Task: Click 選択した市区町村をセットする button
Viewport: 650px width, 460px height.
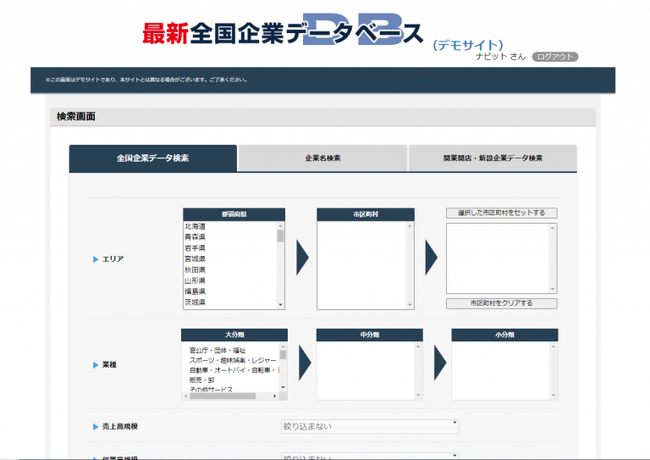Action: [501, 213]
